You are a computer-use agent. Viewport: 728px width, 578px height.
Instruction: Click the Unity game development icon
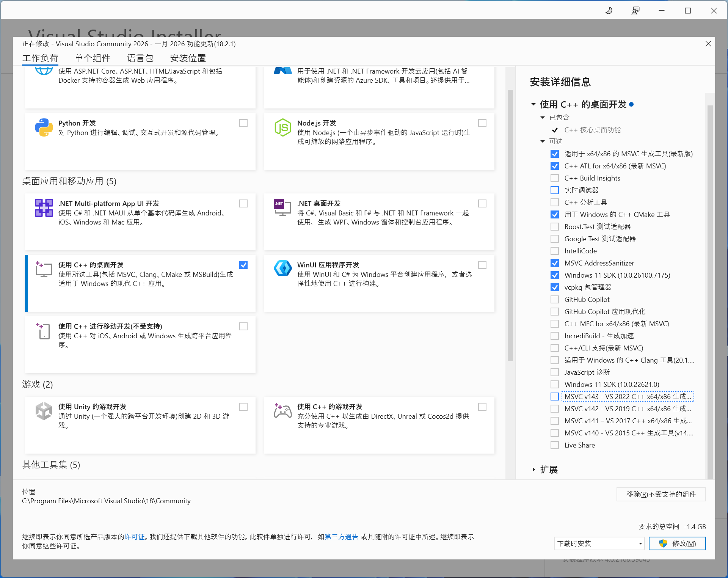click(x=44, y=411)
